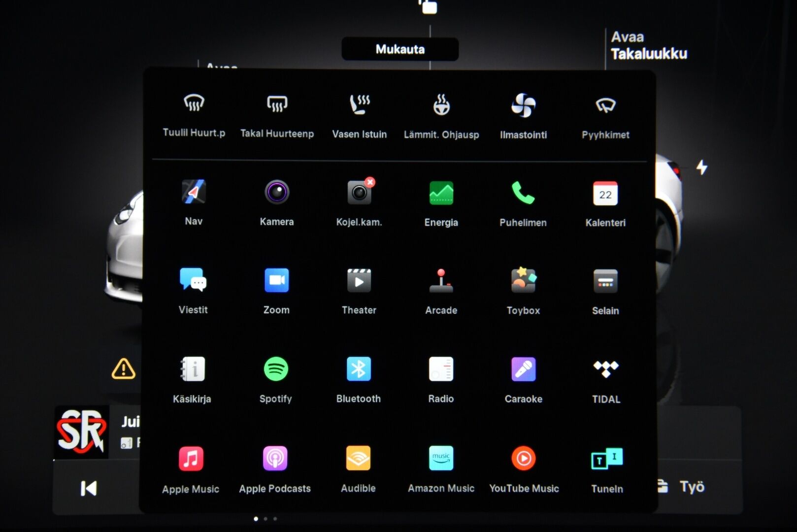This screenshot has height=532, width=797.
Task: Launch the Arcade app
Action: 441,292
